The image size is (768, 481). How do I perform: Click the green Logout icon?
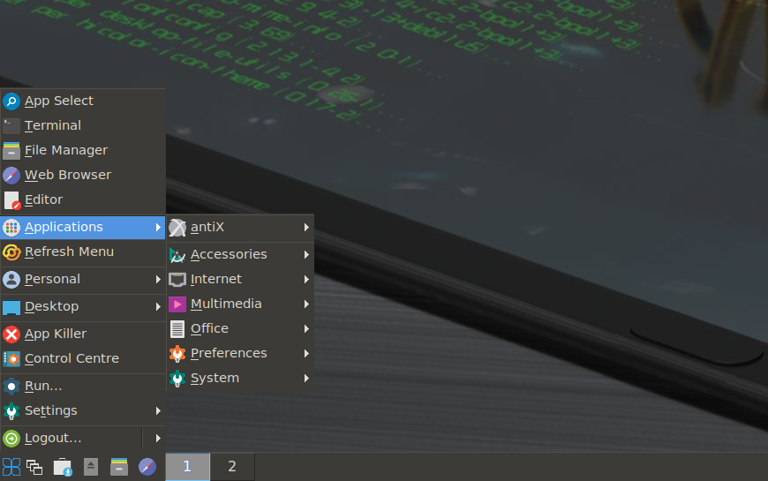(11, 438)
